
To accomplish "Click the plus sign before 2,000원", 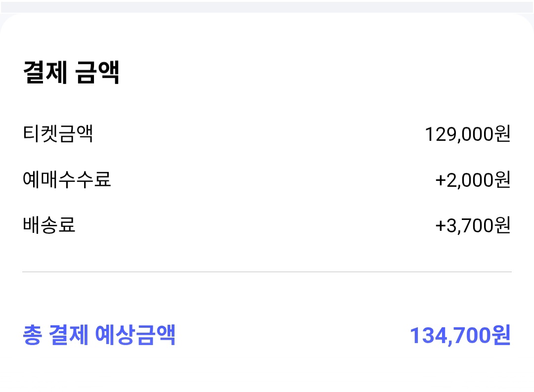I will [x=441, y=180].
